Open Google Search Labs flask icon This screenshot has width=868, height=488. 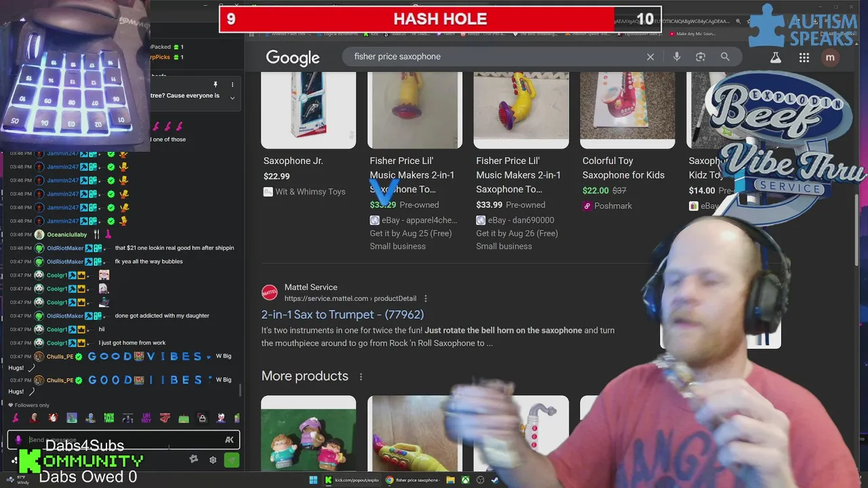[776, 58]
